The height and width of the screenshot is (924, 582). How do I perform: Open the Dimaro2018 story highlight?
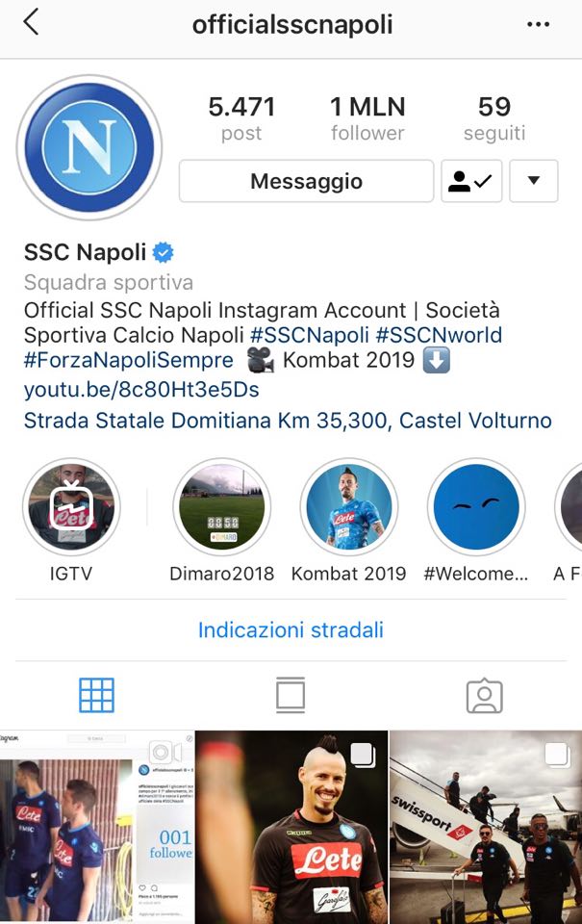[x=222, y=507]
